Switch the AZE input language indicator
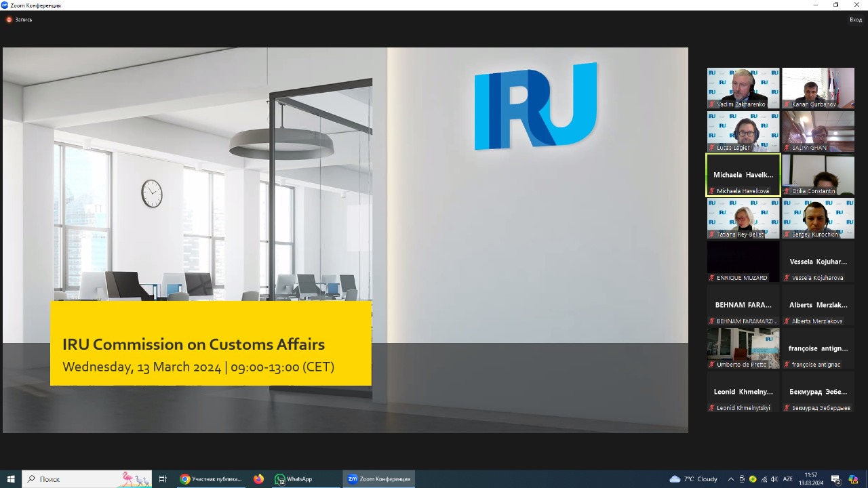Viewport: 868px width, 488px height. click(788, 479)
